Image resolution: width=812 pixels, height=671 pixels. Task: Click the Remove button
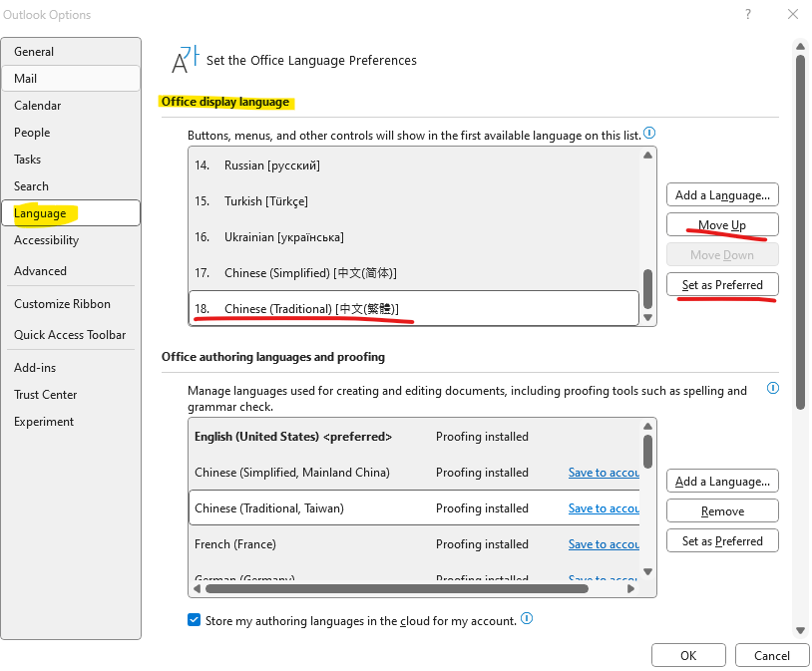click(x=722, y=511)
